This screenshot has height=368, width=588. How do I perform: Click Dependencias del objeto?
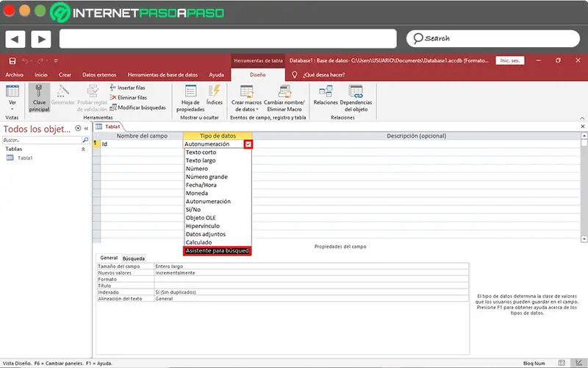(x=356, y=98)
